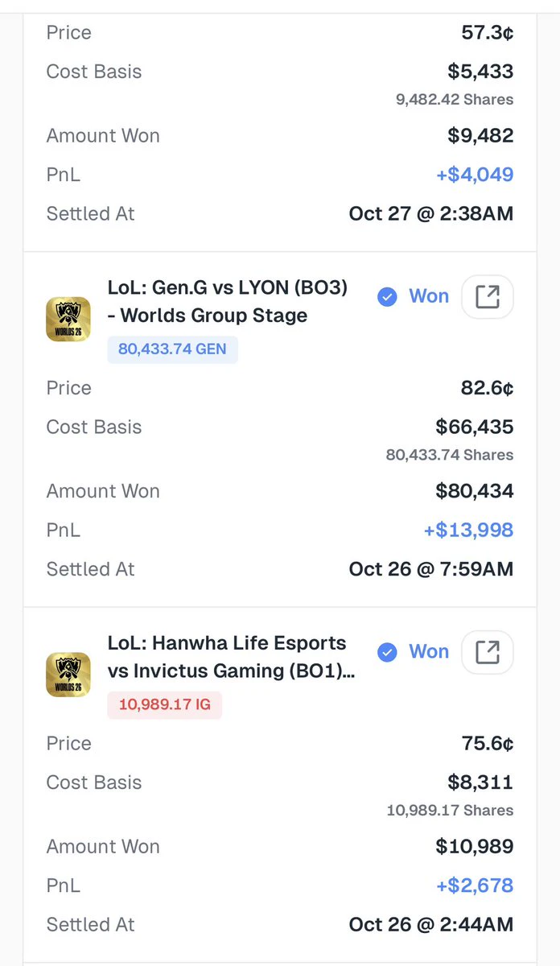Open the Gen.G vs LYON (BO3) title

coord(228,301)
